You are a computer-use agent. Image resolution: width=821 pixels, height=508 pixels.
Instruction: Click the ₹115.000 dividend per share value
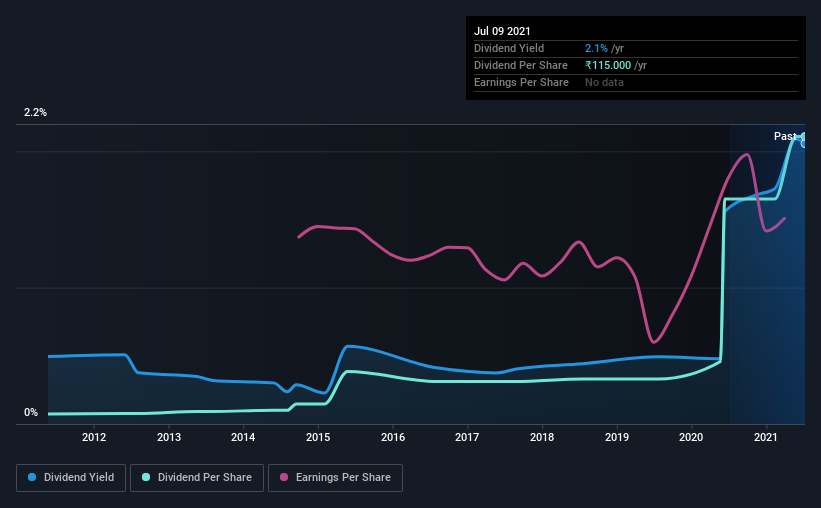(608, 65)
